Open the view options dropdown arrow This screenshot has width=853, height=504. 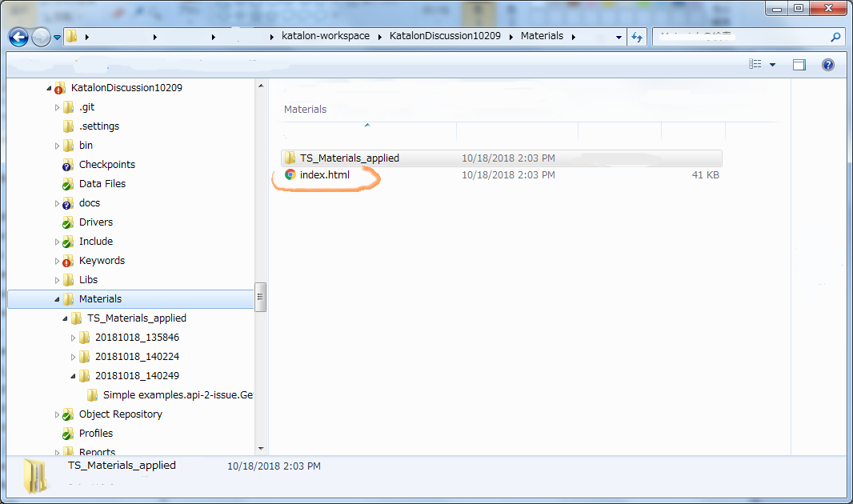click(772, 65)
